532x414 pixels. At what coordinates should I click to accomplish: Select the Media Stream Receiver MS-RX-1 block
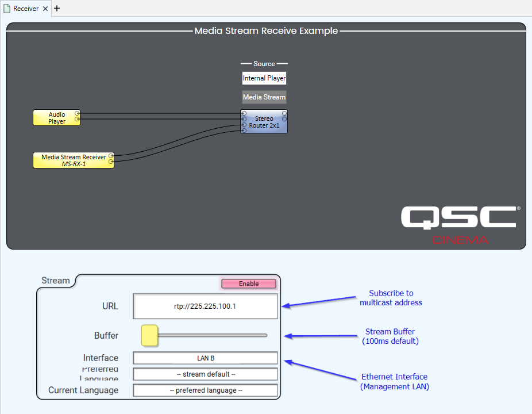tap(72, 160)
